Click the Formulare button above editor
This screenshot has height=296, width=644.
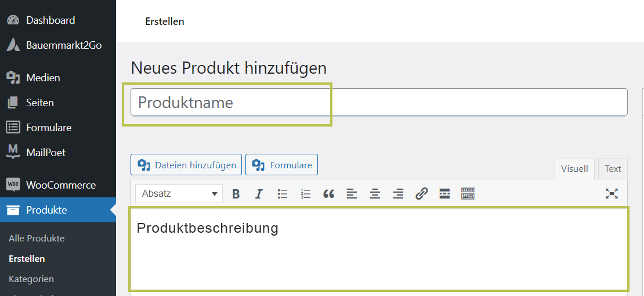coord(282,165)
